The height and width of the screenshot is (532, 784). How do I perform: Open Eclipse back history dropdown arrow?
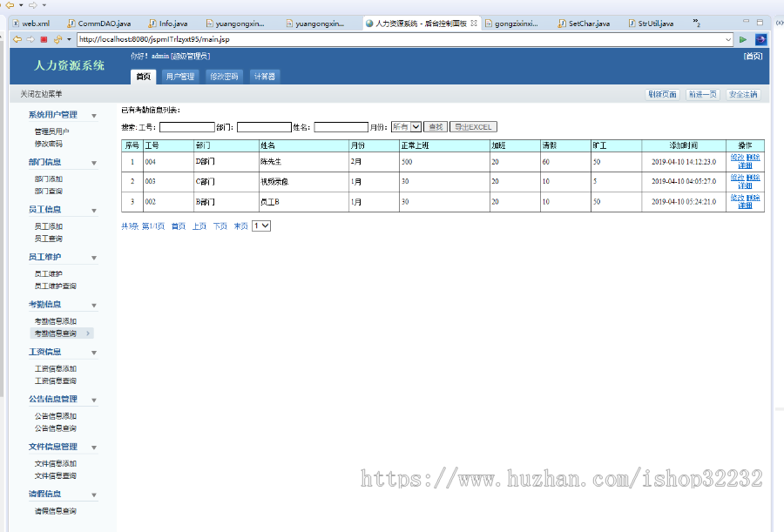tap(21, 5)
